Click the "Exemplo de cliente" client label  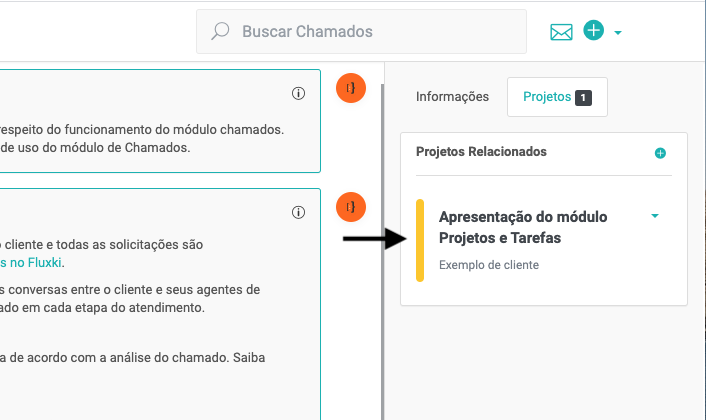[x=489, y=265]
